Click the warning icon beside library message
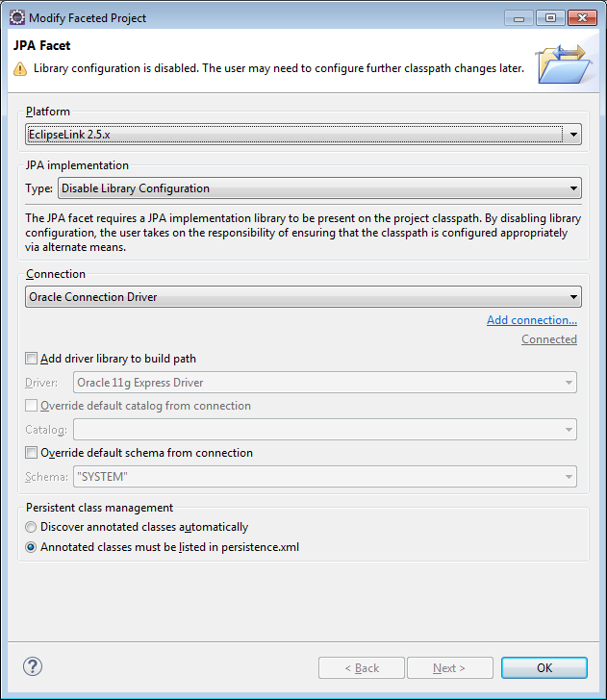 pyautogui.click(x=20, y=69)
